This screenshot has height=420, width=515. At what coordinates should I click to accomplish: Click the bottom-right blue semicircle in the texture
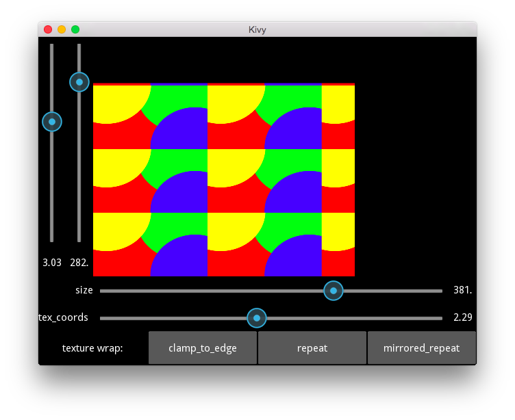293,256
